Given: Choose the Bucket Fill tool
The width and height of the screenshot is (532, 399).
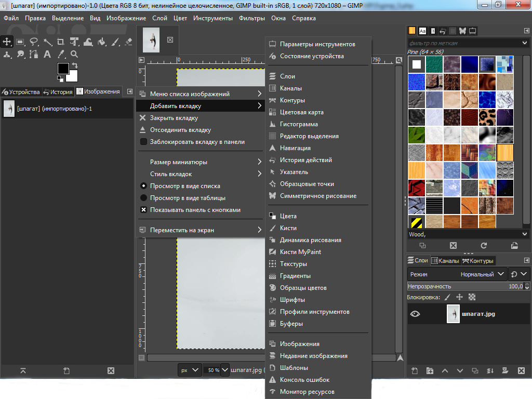Looking at the screenshot, I should click(102, 42).
